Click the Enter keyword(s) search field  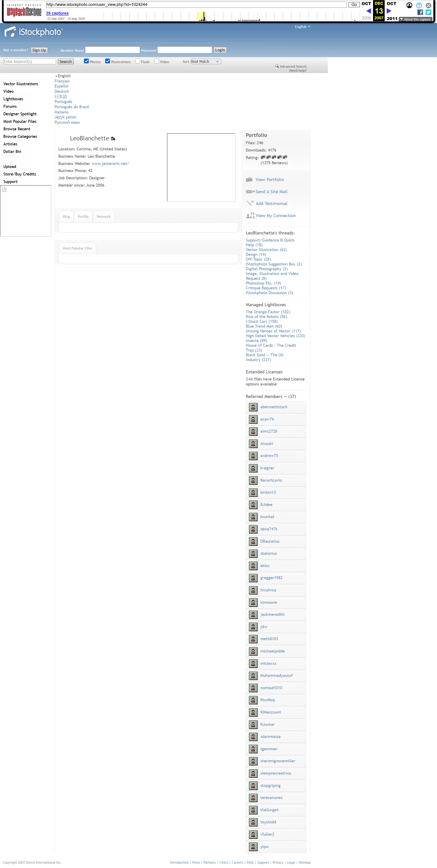click(x=30, y=62)
